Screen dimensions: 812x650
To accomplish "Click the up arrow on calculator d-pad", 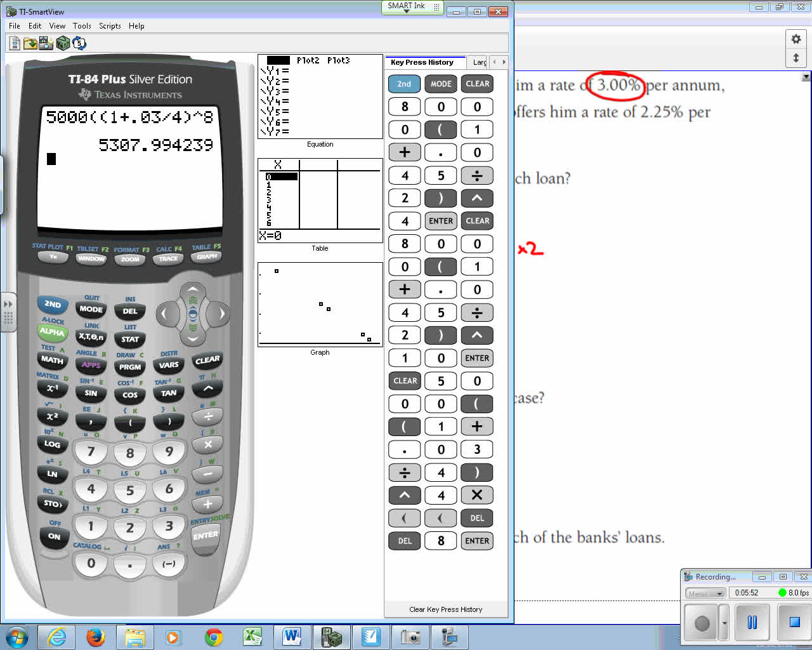I will tap(193, 291).
